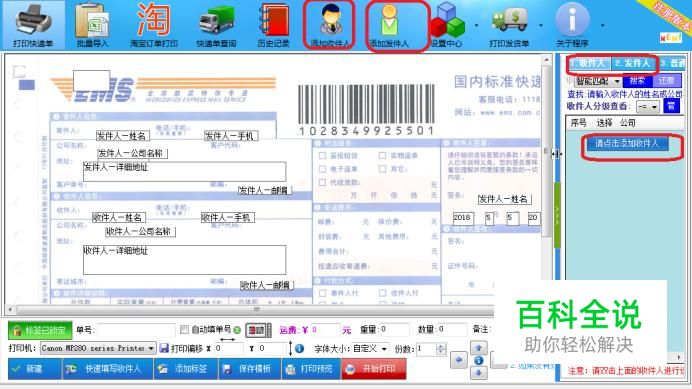Enable 自动填单号 checkbox
The height and width of the screenshot is (389, 692).
(x=184, y=329)
